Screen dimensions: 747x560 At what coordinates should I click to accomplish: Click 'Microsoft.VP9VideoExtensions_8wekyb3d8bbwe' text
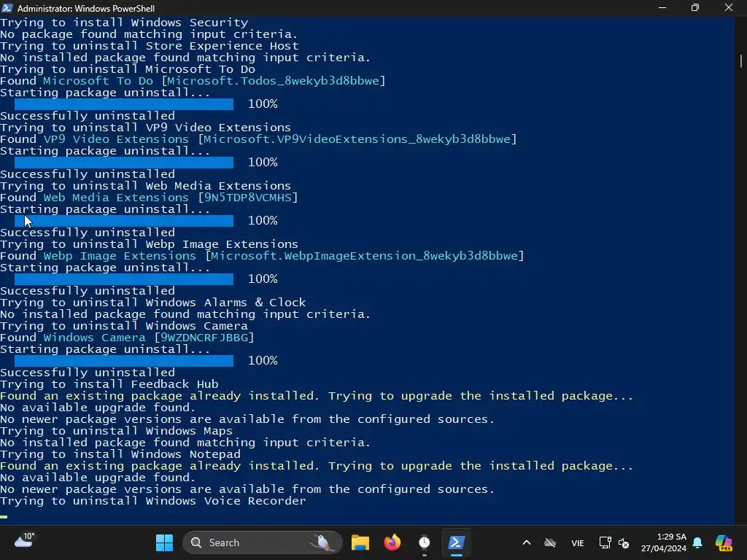[x=357, y=139]
